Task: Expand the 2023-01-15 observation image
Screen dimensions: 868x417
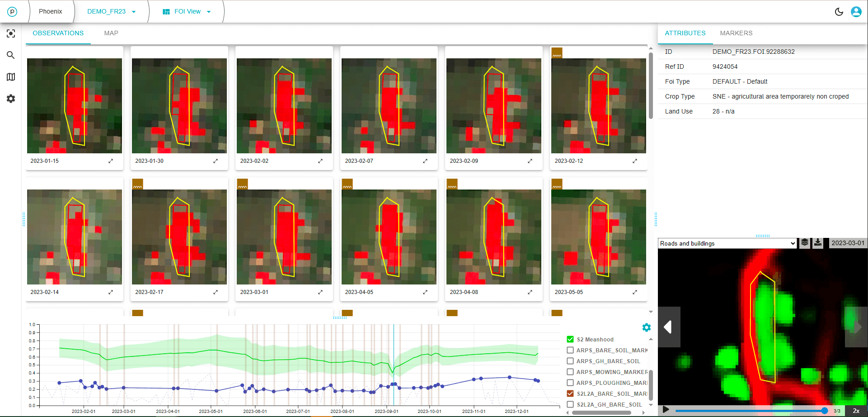Action: (x=111, y=161)
